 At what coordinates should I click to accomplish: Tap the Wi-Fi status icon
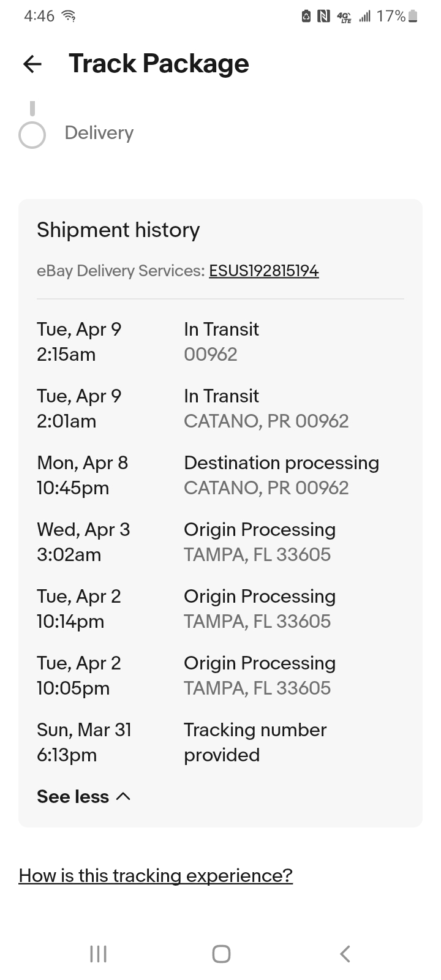(70, 16)
